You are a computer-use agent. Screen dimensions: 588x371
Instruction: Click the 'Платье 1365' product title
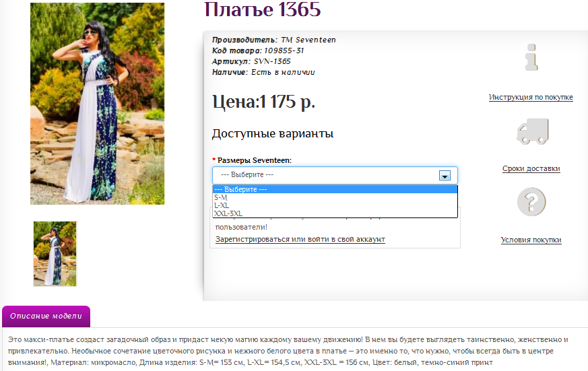click(x=262, y=11)
